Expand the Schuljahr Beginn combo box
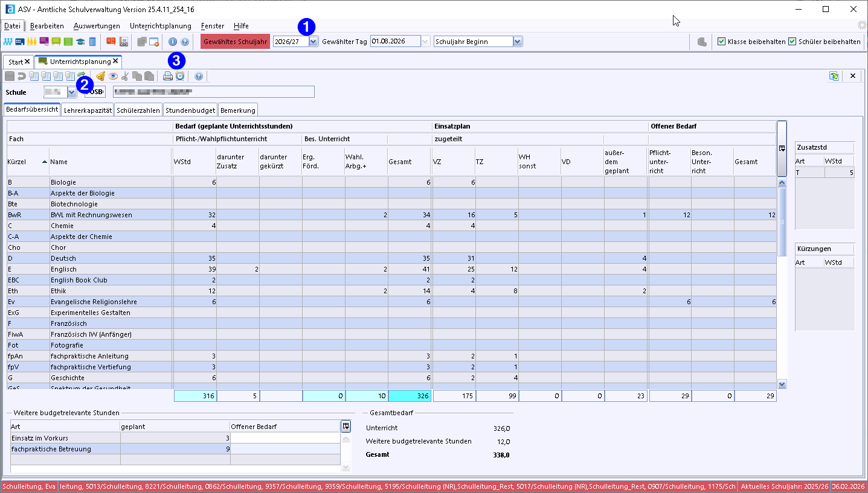This screenshot has width=868, height=493. point(517,42)
